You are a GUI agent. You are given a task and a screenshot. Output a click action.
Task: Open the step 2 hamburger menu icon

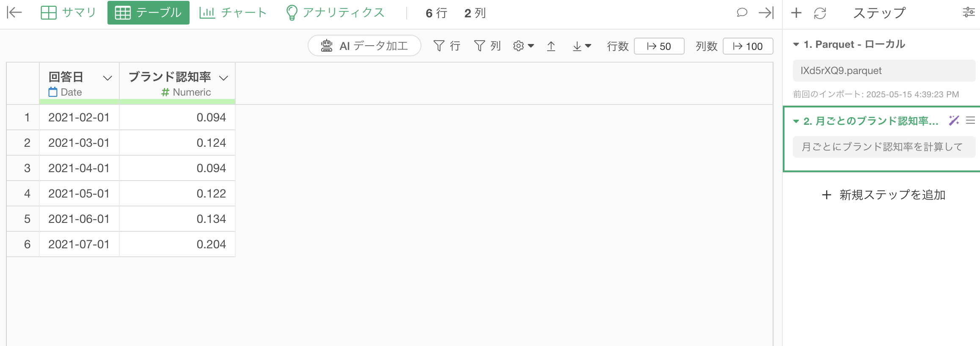coord(971,121)
